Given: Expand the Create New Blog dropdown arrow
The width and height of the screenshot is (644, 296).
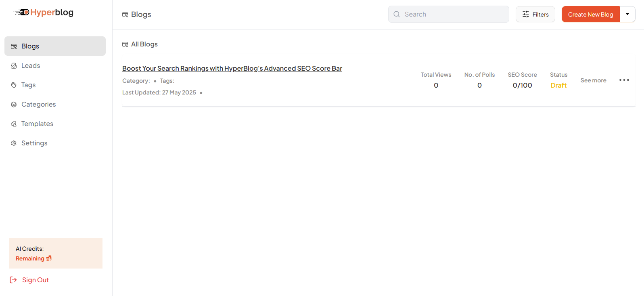Looking at the screenshot, I should (x=627, y=14).
